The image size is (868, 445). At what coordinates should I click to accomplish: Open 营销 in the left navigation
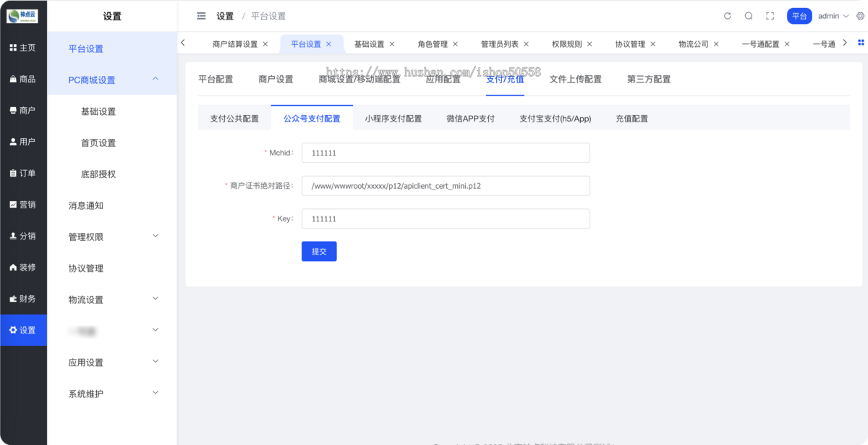pos(23,205)
